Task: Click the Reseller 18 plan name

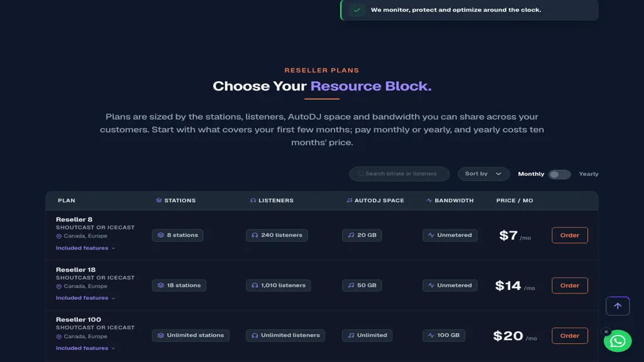Action: 75,270
